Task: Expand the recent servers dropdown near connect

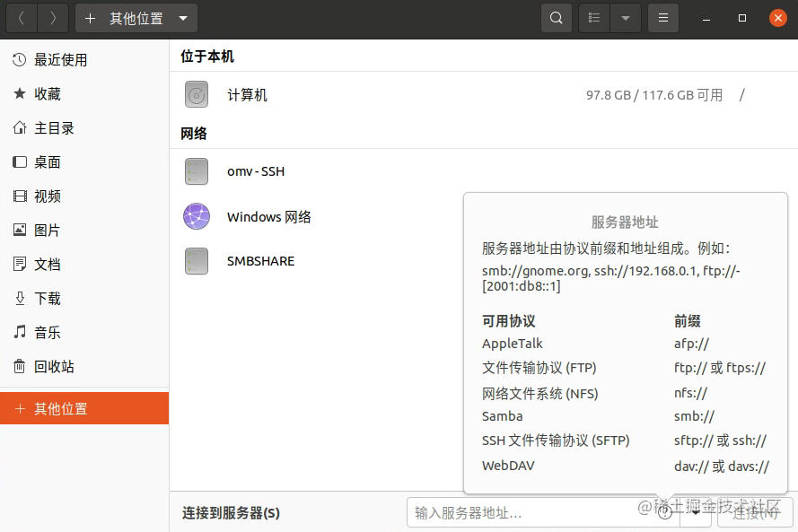Action: tap(695, 512)
